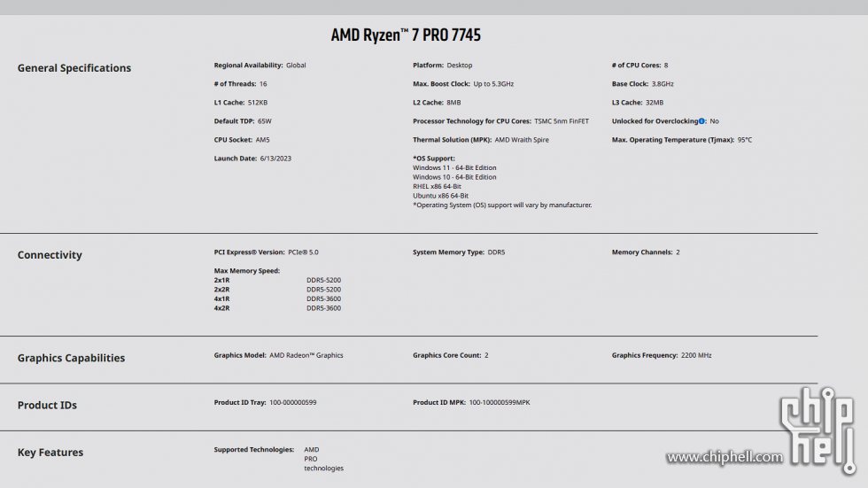Click the 2x2R DDR5-5200 speed value

pyautogui.click(x=324, y=290)
